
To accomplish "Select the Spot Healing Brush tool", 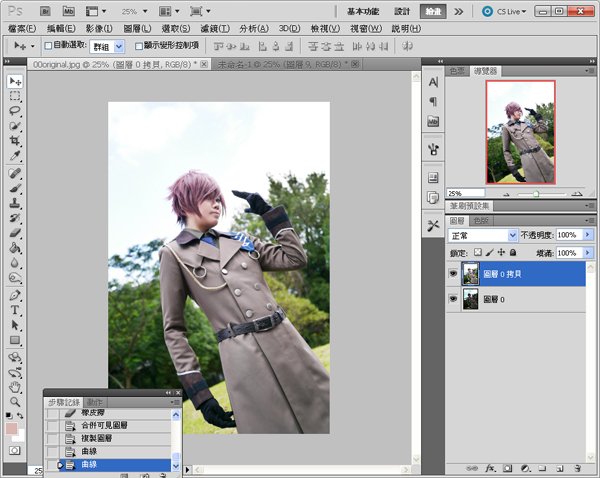I will click(15, 173).
